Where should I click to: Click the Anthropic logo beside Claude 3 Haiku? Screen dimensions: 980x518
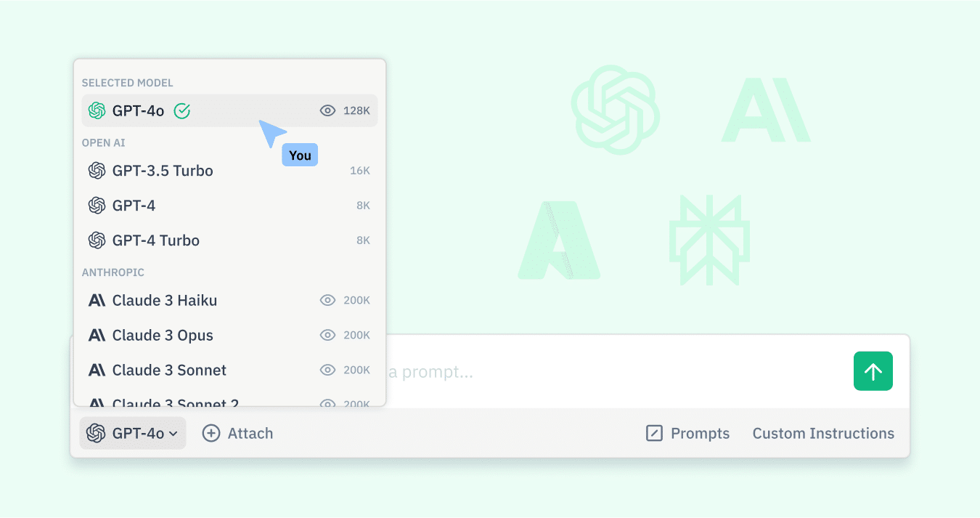97,300
